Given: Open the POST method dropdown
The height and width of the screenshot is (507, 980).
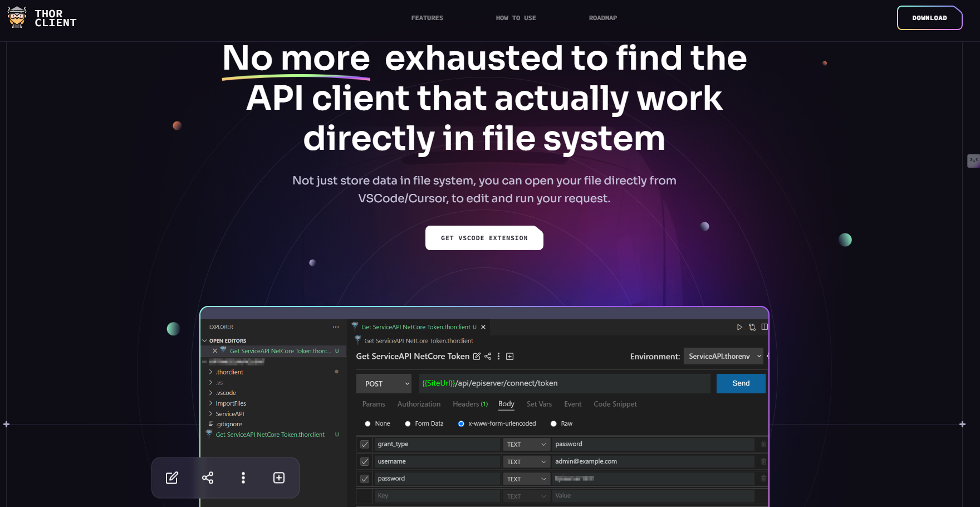Looking at the screenshot, I should click(384, 384).
